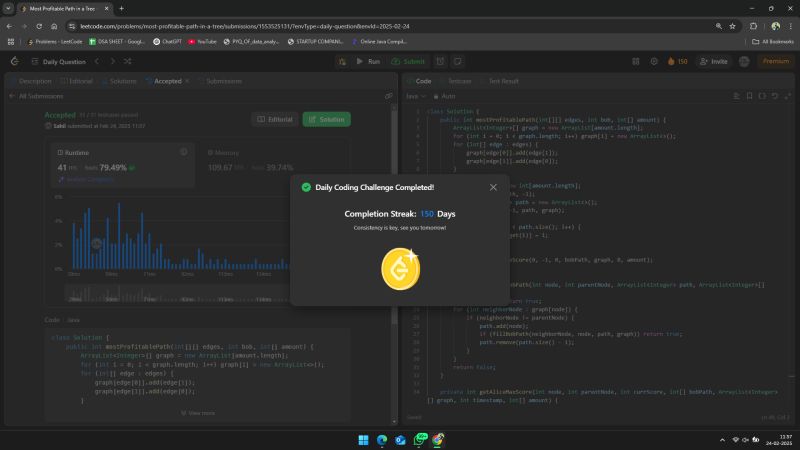Open the YouTube bookmark
Viewport: 800px width, 450px height.
[x=203, y=42]
